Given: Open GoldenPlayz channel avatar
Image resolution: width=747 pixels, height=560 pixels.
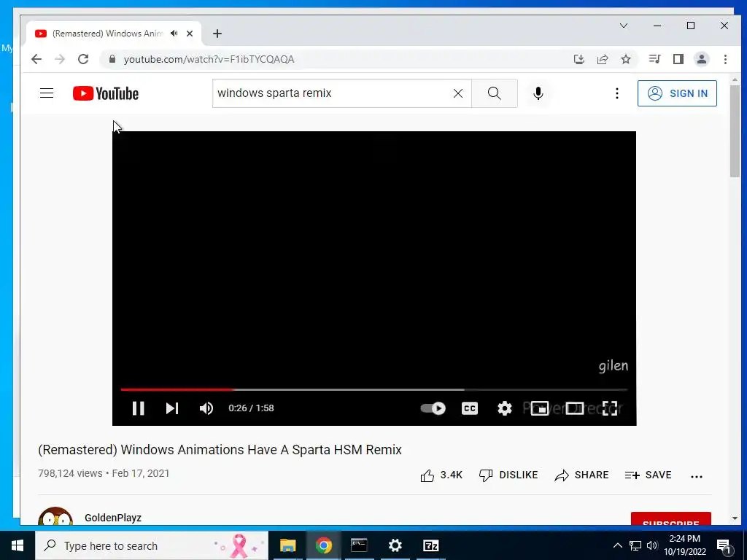Looking at the screenshot, I should click(x=55, y=516).
